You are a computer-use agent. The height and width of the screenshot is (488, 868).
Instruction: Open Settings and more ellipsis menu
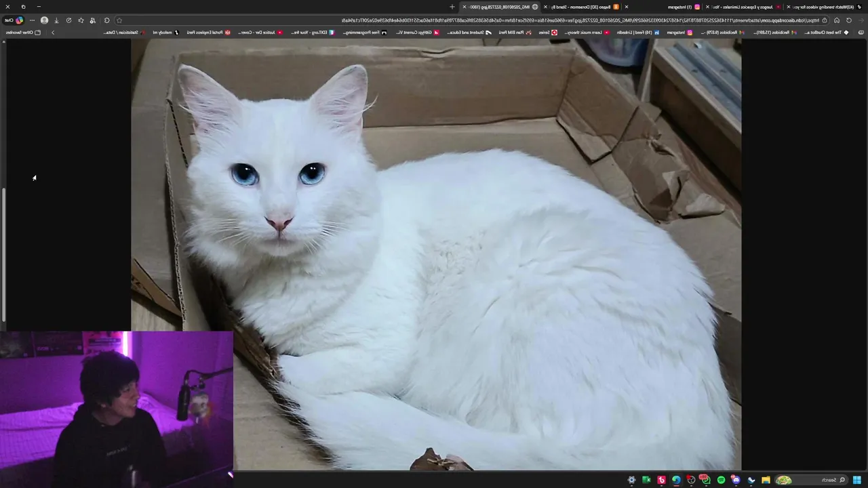point(32,20)
